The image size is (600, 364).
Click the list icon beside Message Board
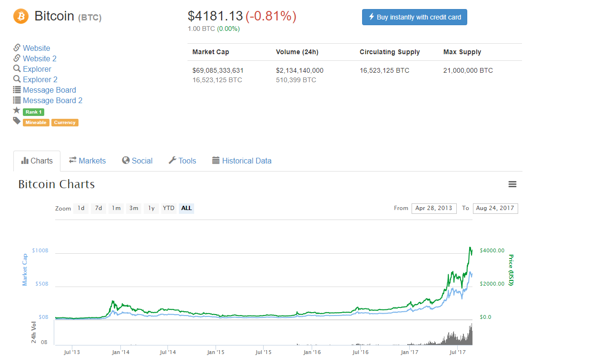(17, 90)
